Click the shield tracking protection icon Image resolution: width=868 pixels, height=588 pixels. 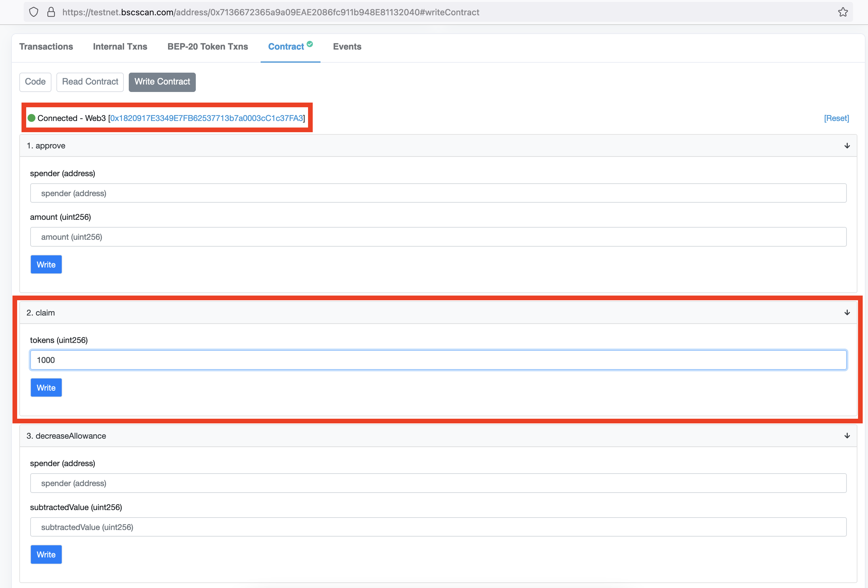coord(34,12)
